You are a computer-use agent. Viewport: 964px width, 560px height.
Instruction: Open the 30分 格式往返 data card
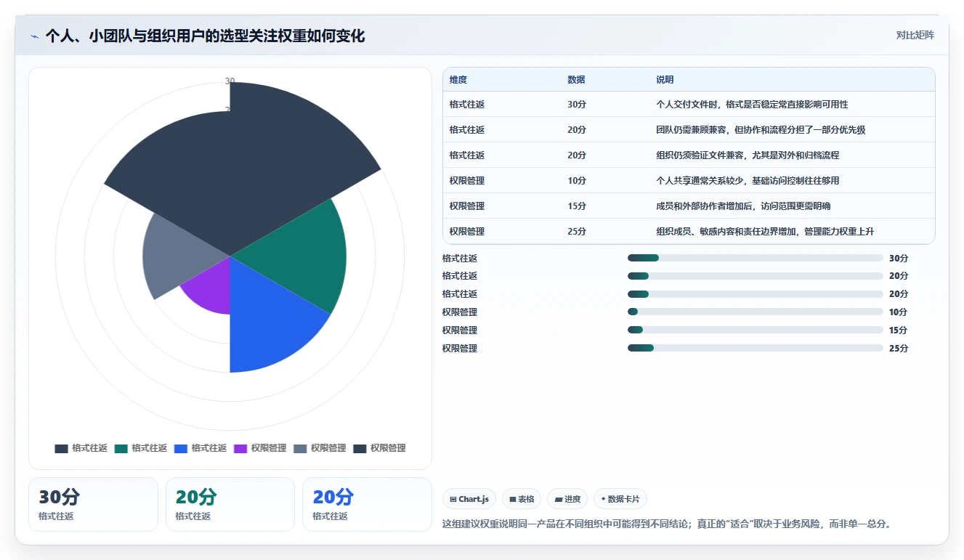point(93,504)
